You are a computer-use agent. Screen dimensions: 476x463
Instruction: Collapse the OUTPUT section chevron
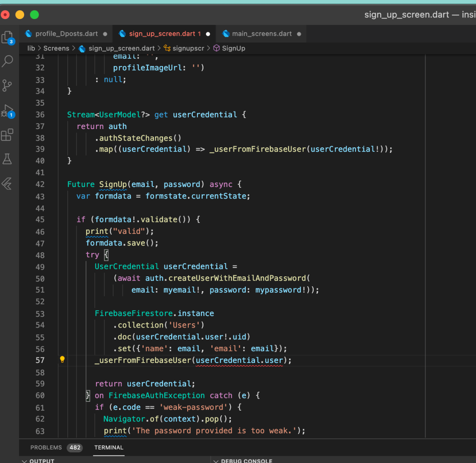(x=25, y=461)
